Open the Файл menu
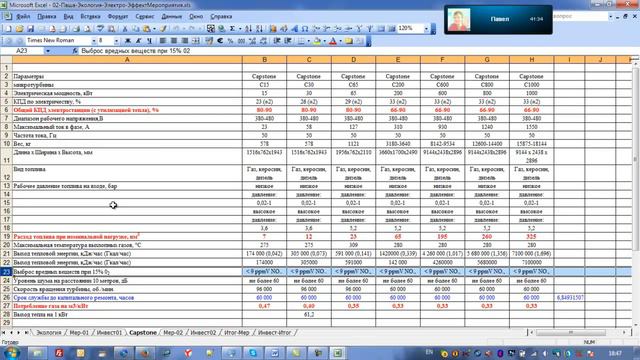 click(23, 17)
